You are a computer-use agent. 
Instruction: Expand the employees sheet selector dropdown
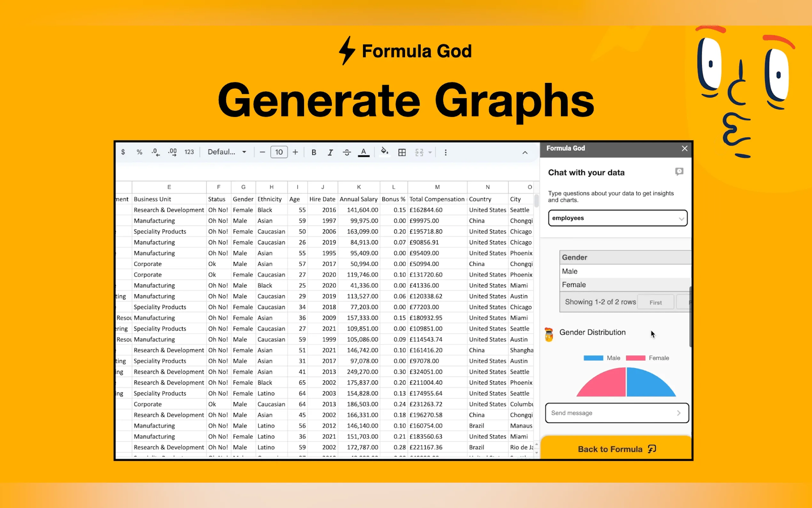point(617,218)
